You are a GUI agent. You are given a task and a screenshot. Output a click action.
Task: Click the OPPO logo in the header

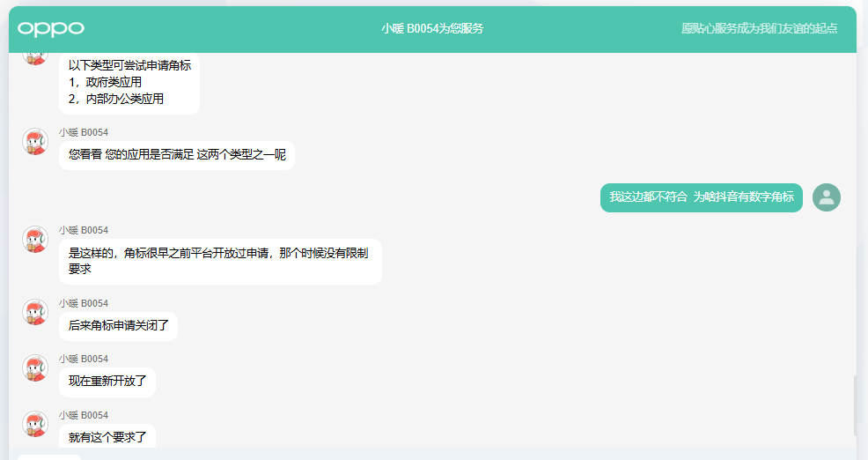coord(51,28)
